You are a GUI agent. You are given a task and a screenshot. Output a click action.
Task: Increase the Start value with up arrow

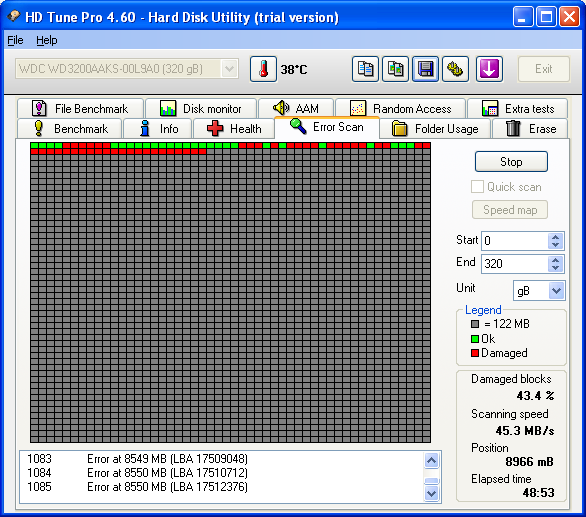coord(555,237)
